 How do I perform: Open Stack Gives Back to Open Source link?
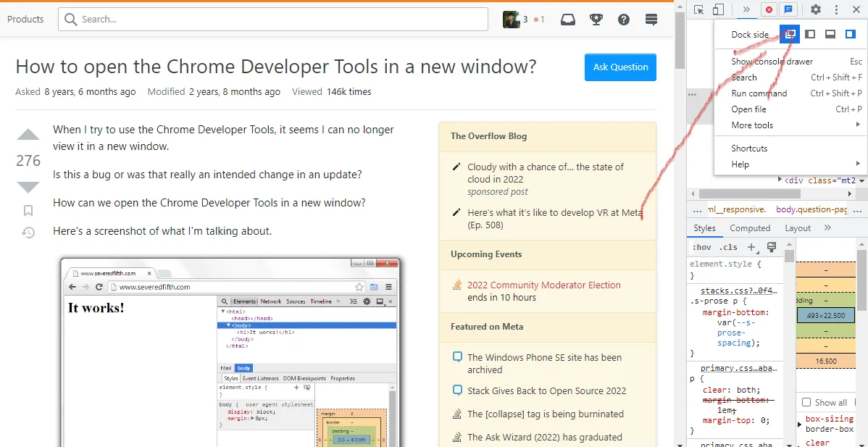click(546, 390)
